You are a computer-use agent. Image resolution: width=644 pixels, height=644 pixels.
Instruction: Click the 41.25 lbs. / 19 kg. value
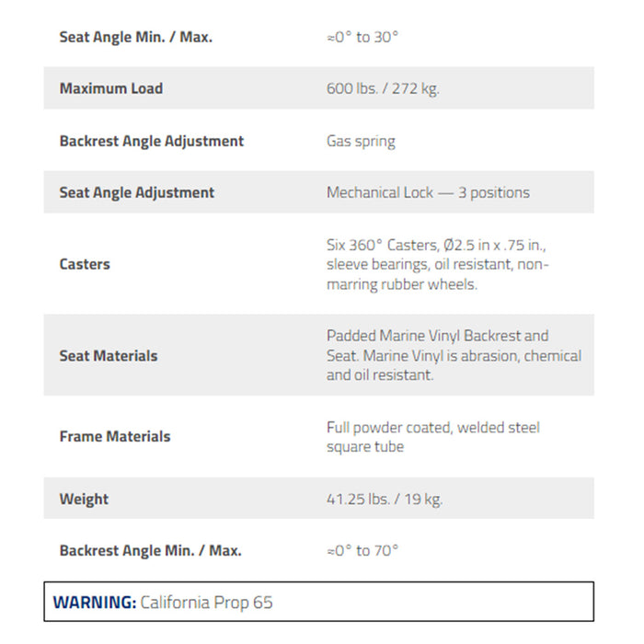point(385,499)
